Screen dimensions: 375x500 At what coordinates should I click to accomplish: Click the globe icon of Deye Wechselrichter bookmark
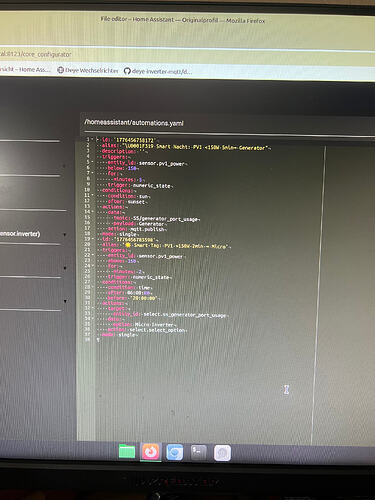60,70
